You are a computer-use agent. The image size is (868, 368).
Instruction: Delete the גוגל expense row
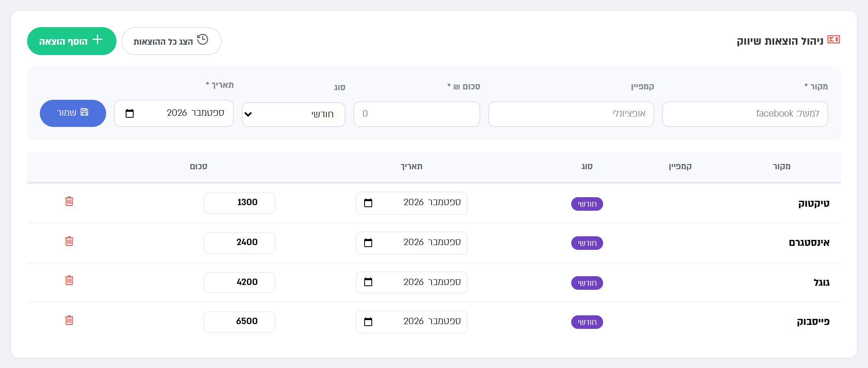point(69,280)
